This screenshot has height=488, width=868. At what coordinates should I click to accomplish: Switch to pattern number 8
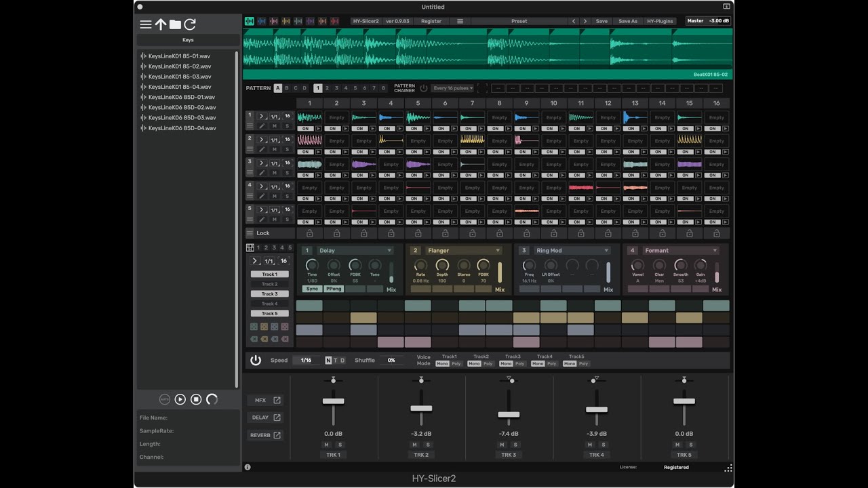(x=384, y=88)
